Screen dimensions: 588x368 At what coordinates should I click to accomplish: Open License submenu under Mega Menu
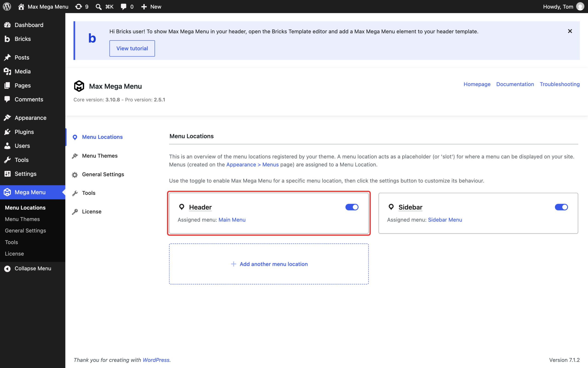click(x=14, y=254)
